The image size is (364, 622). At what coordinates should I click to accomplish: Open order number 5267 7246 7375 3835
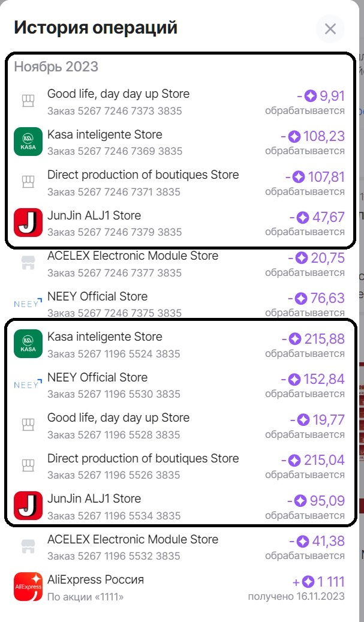[114, 313]
